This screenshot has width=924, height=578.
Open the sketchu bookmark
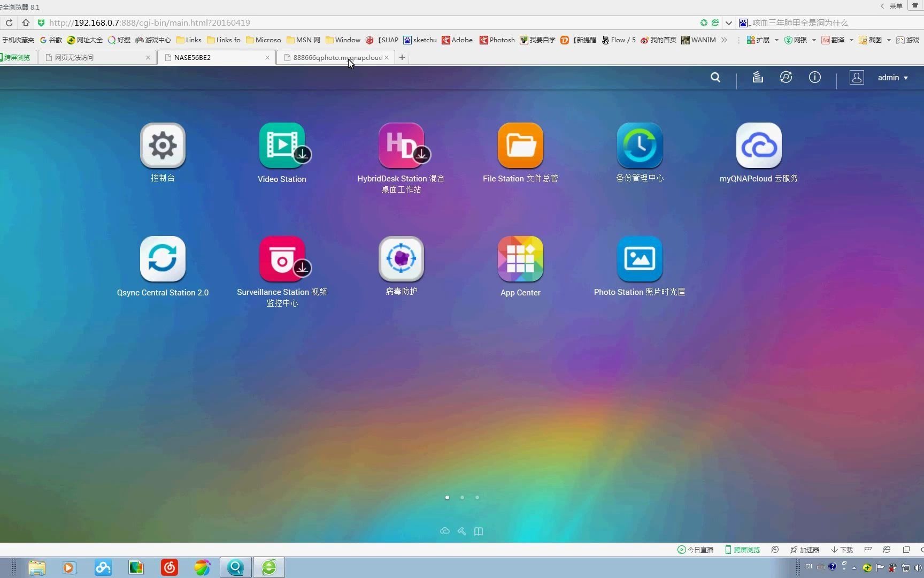point(420,40)
